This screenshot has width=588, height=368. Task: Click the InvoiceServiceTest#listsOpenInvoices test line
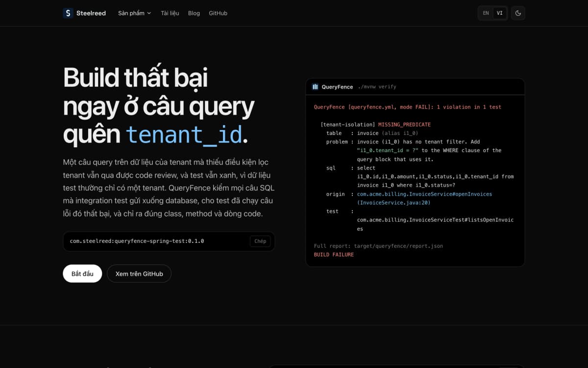(x=435, y=224)
